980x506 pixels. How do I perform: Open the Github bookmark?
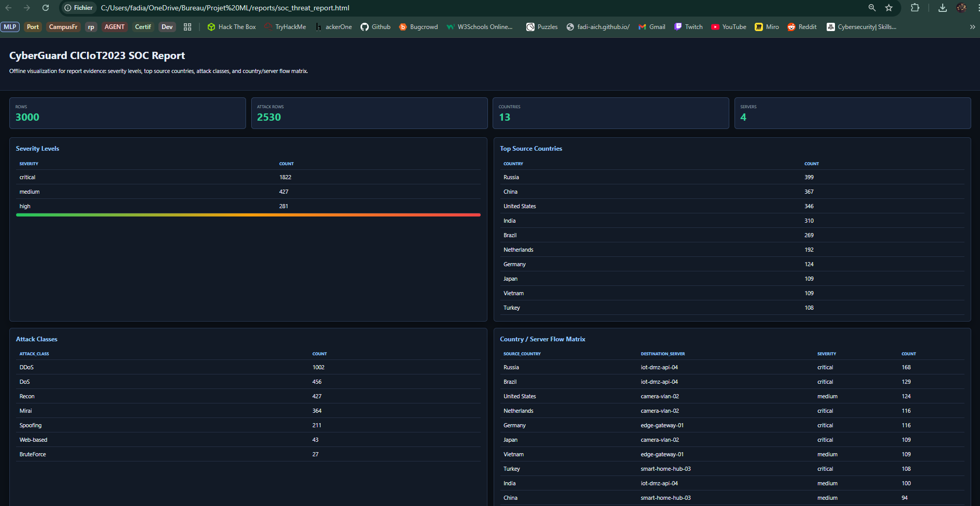pyautogui.click(x=376, y=27)
